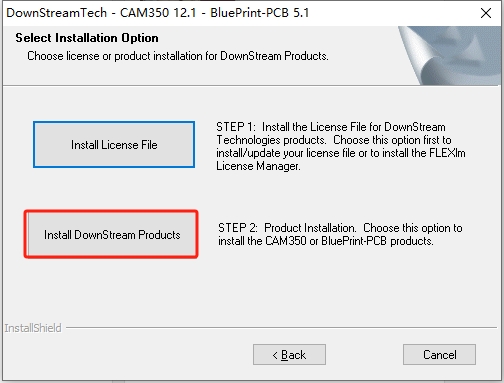The image size is (504, 383).
Task: Select the Select Installation Option heading
Action: pos(87,38)
